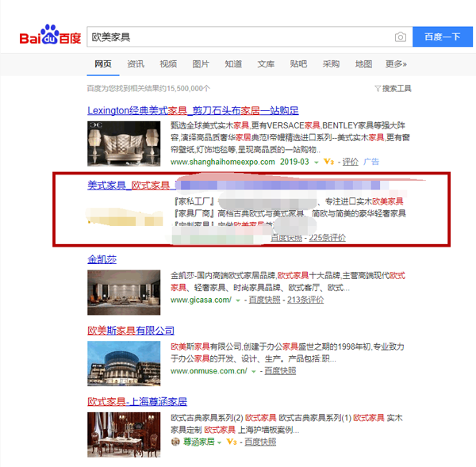The height and width of the screenshot is (467, 476).
Task: Open the 图片 tab
Action: (x=201, y=64)
